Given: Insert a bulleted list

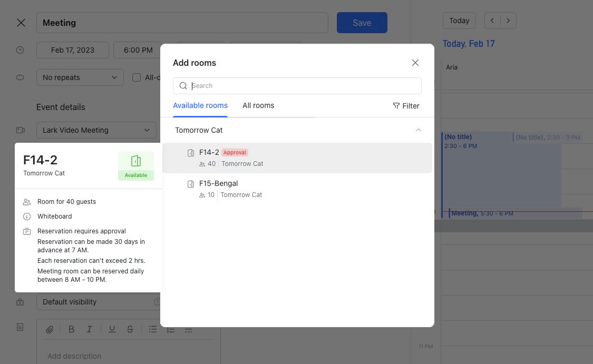Looking at the screenshot, I should pos(153,329).
